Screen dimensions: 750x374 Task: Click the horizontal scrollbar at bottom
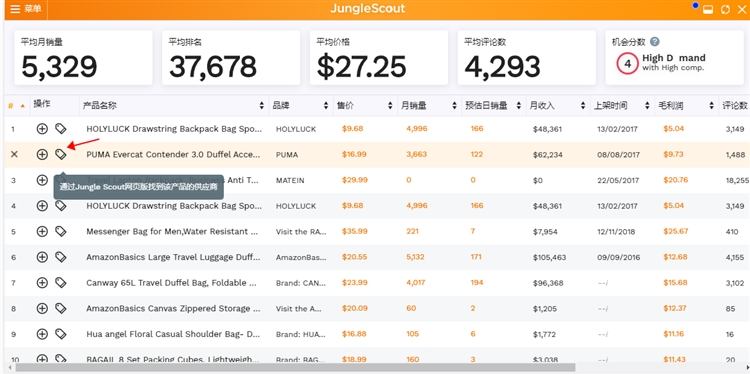coord(295,367)
